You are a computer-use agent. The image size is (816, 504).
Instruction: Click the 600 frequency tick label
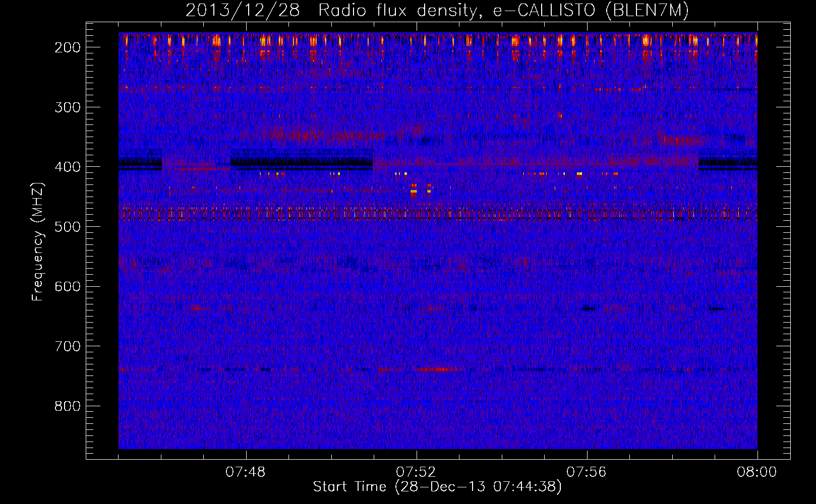pos(68,286)
